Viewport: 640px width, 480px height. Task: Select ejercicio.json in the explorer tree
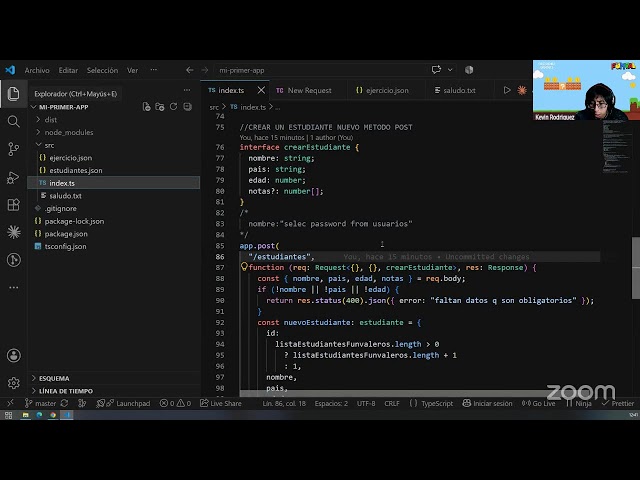coord(71,158)
